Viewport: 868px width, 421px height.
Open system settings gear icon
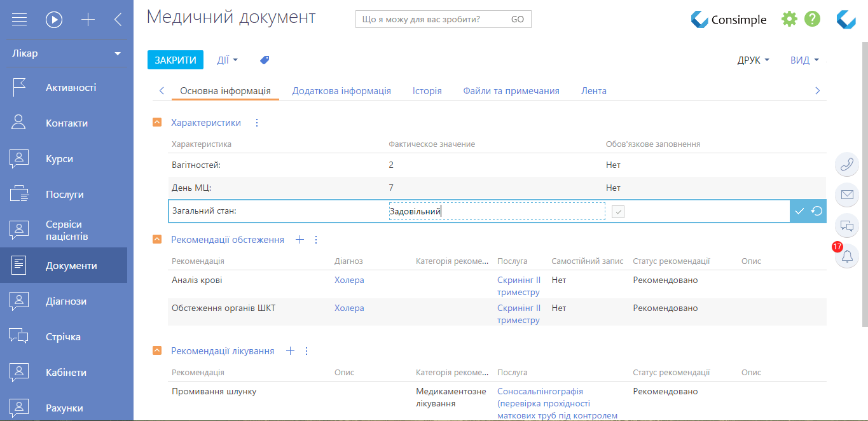(x=789, y=19)
